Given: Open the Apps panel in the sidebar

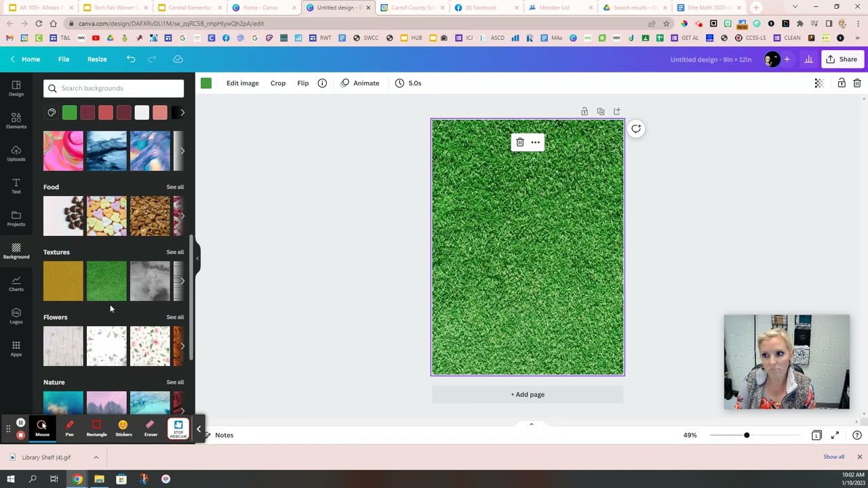Looking at the screenshot, I should [16, 348].
